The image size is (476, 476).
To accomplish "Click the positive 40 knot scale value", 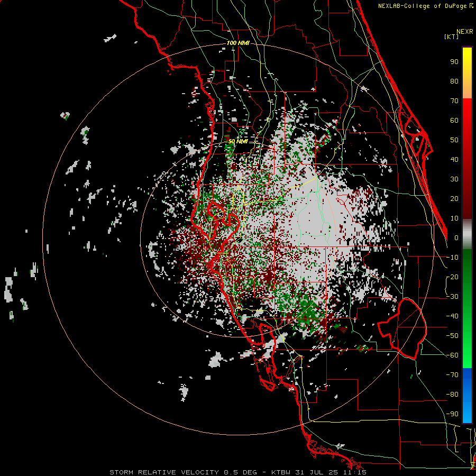I will pyautogui.click(x=454, y=160).
